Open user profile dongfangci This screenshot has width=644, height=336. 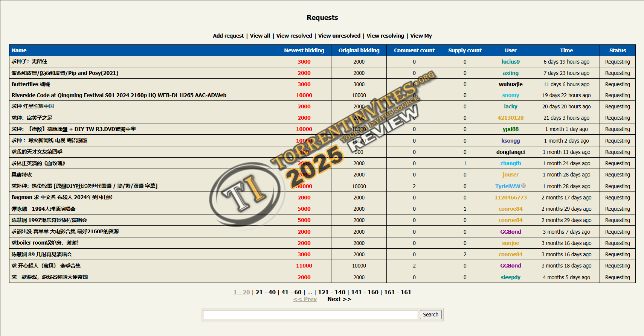pos(511,152)
